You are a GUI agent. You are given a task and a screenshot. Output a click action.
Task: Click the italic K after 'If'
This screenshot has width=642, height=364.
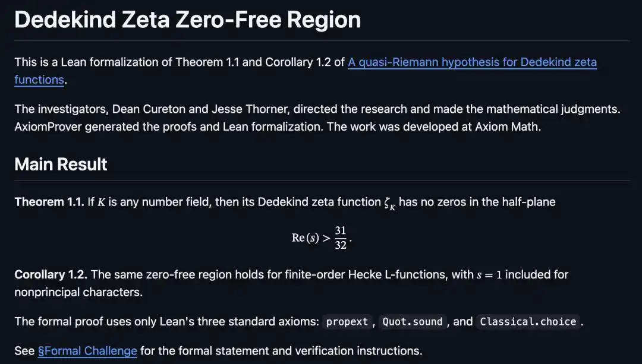(x=102, y=202)
